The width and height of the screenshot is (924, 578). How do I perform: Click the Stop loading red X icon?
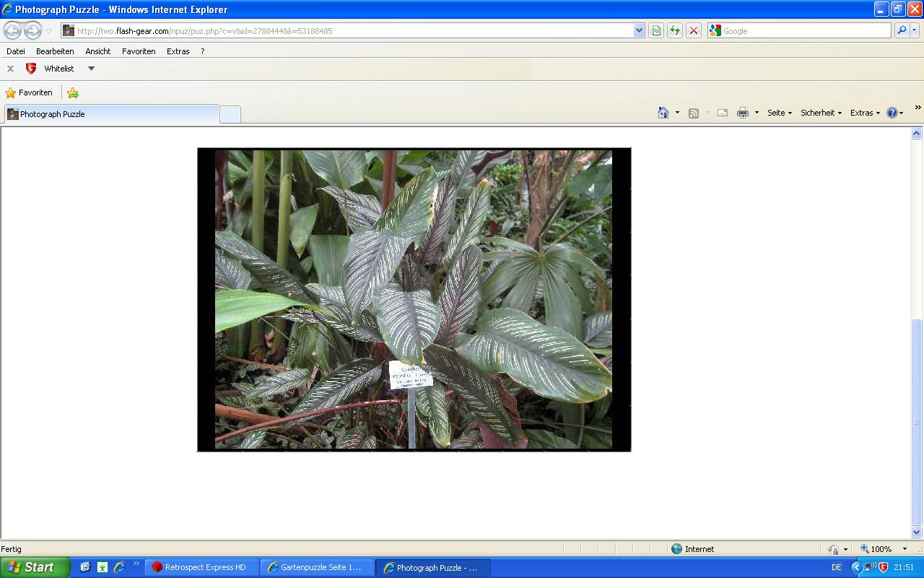(694, 30)
